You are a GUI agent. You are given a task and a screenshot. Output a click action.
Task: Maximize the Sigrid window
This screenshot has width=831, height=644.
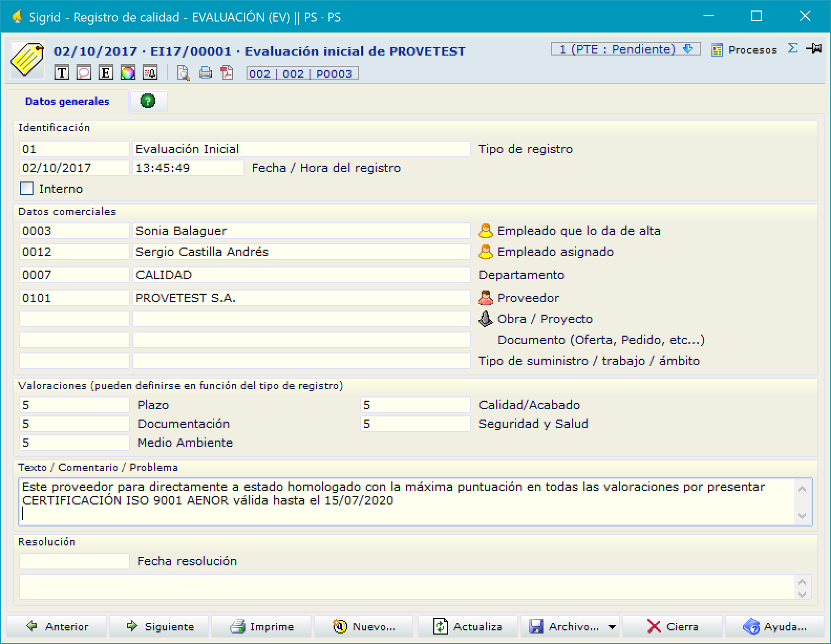(757, 16)
